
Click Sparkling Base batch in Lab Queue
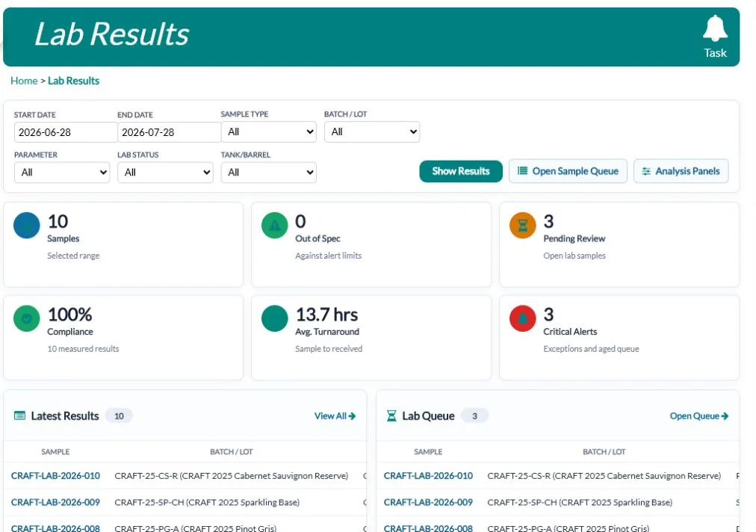pos(580,502)
